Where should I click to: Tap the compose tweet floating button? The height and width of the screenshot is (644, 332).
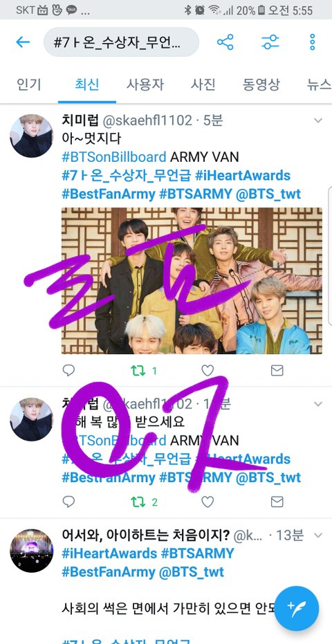(x=296, y=608)
